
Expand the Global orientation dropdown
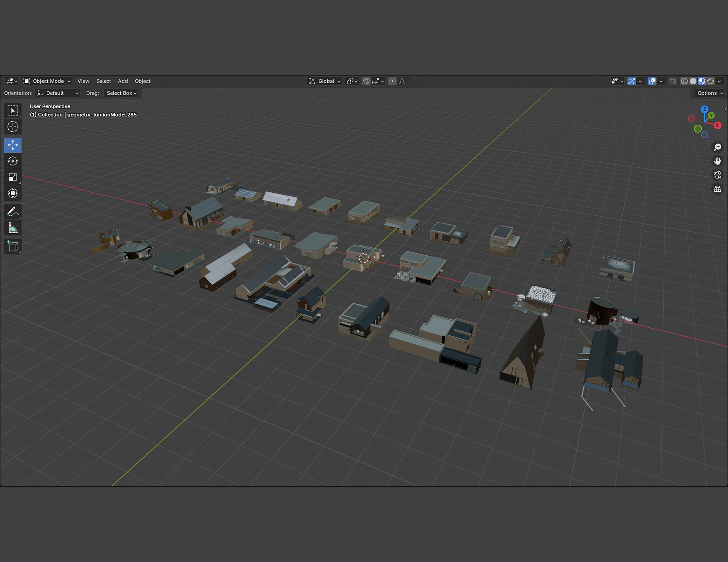[x=325, y=81]
